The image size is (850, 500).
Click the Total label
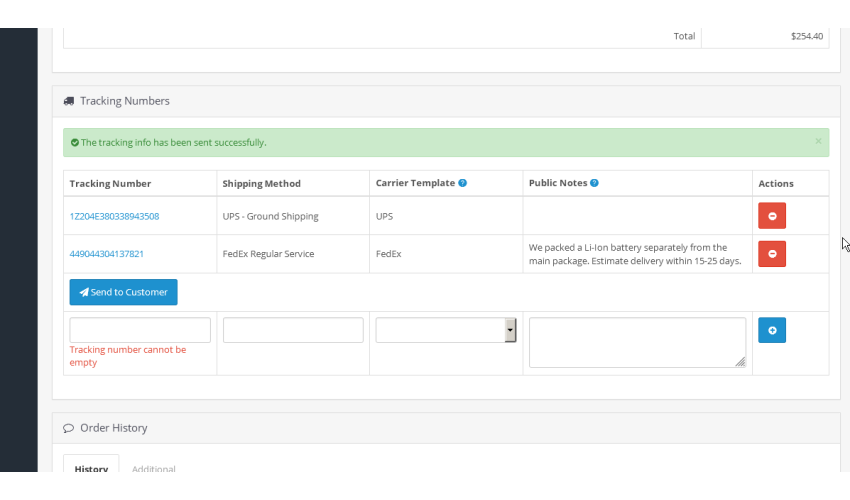[x=684, y=36]
